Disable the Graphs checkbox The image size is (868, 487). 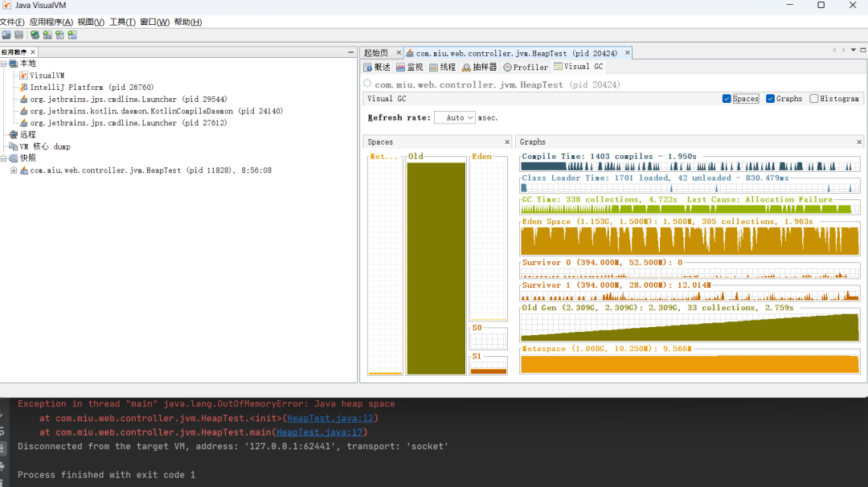pyautogui.click(x=770, y=99)
